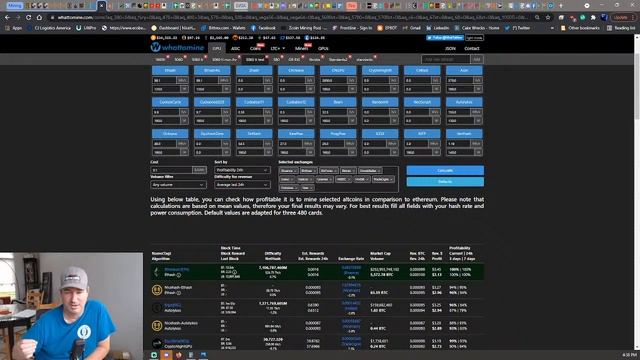Open the Reading list
Viewport: 640px width, 360px height.
tap(621, 28)
